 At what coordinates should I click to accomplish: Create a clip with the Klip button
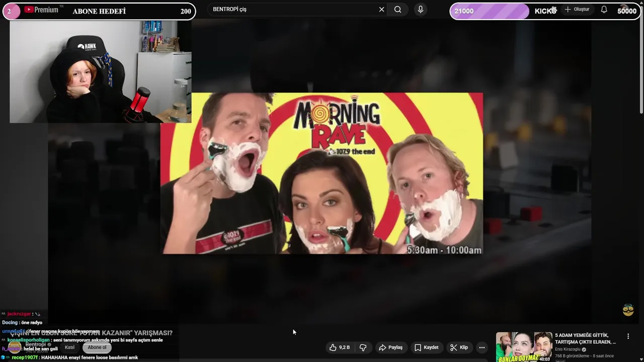459,347
